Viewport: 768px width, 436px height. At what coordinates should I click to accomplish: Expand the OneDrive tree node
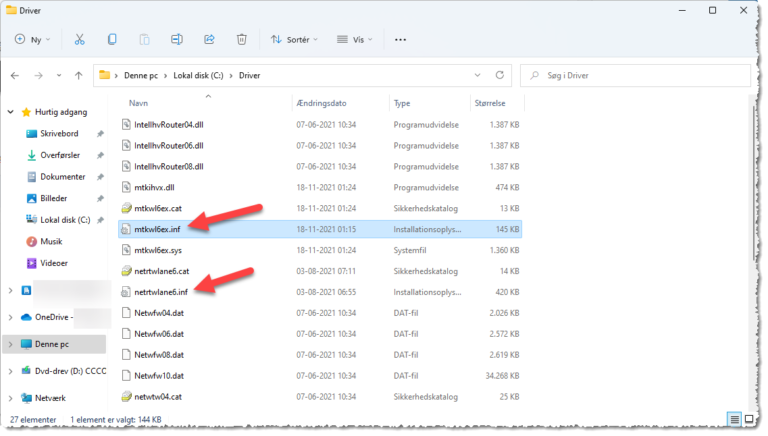pyautogui.click(x=10, y=317)
